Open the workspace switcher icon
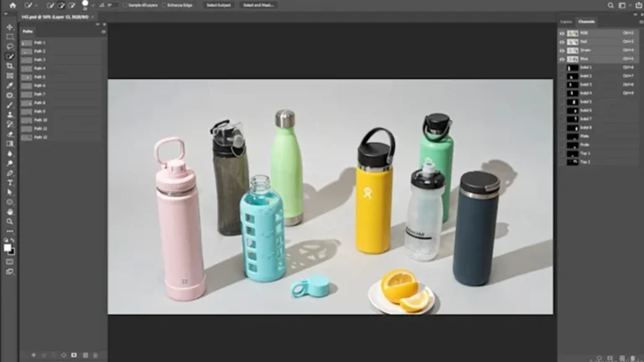644x362 pixels. pos(622,5)
